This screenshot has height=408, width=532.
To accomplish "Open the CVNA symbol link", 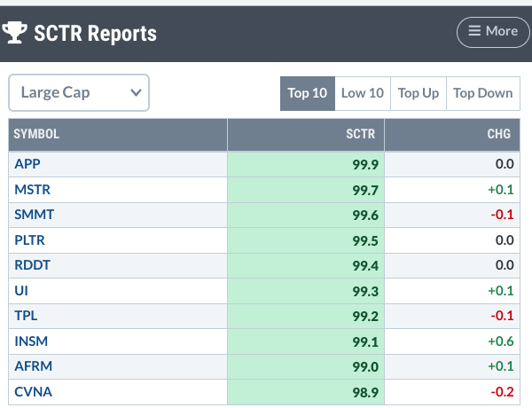I will [x=34, y=392].
